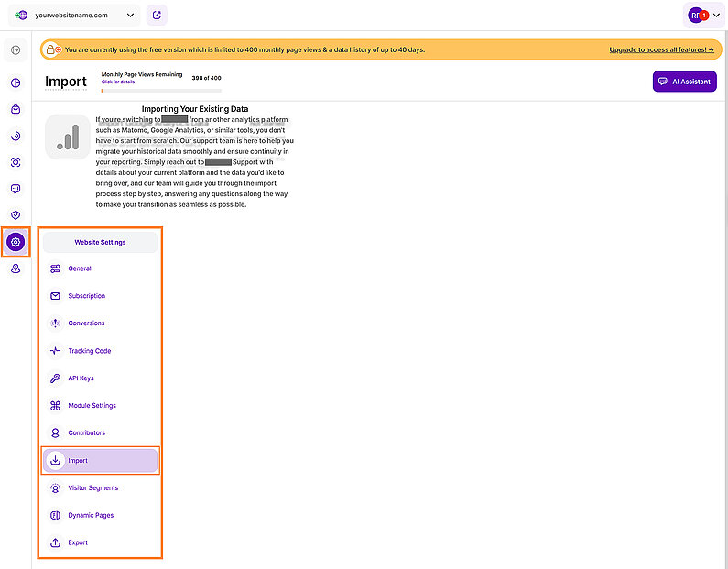
Task: Click the Module Settings command icon
Action: click(55, 406)
